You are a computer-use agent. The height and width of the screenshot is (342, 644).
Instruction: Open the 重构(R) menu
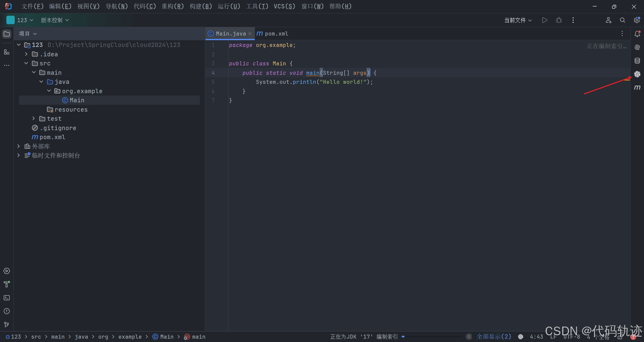172,6
